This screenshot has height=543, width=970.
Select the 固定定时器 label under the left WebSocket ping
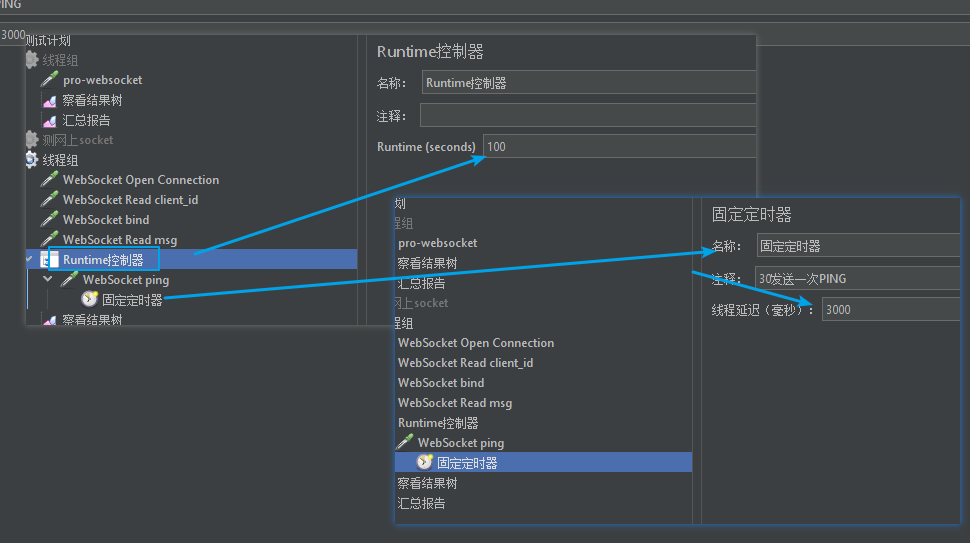click(132, 300)
